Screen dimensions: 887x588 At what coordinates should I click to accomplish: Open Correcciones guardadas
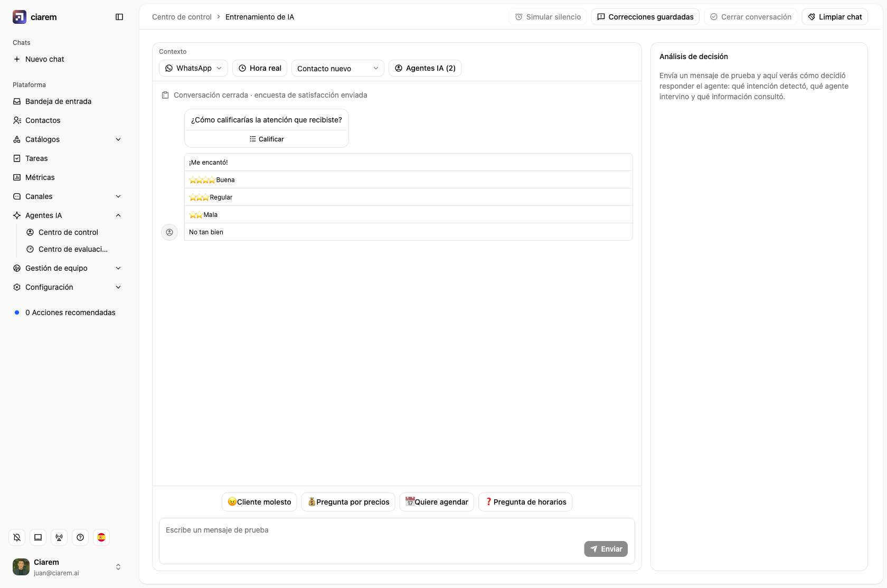645,17
